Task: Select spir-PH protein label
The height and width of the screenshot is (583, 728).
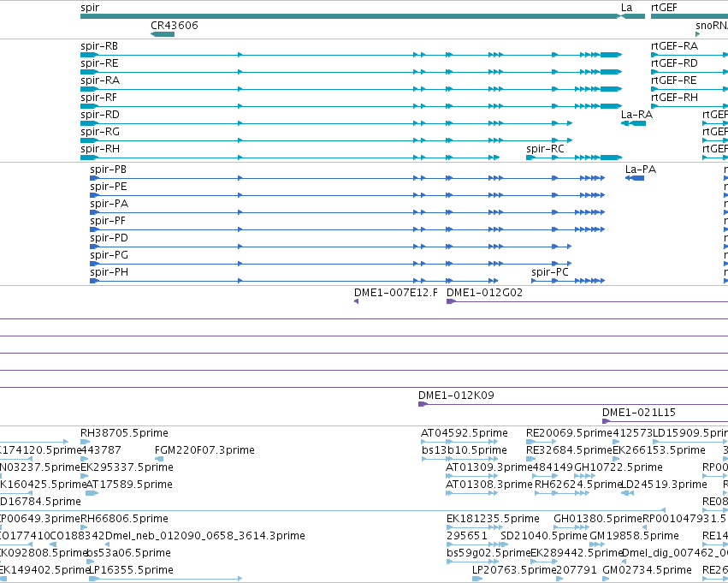Action: [x=109, y=273]
